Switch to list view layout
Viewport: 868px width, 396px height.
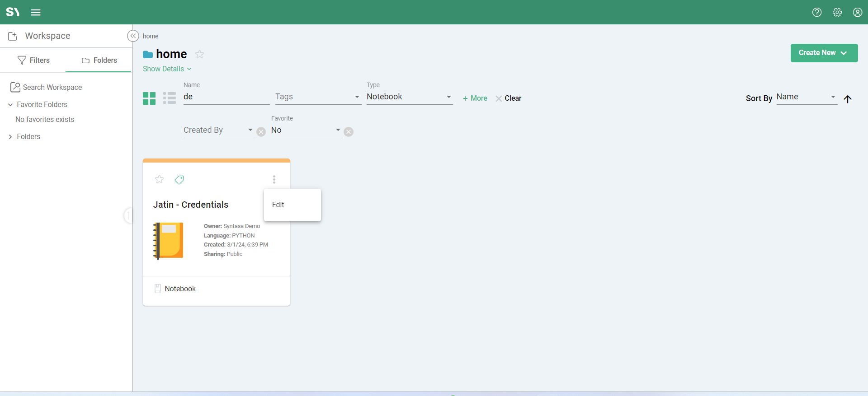point(170,98)
